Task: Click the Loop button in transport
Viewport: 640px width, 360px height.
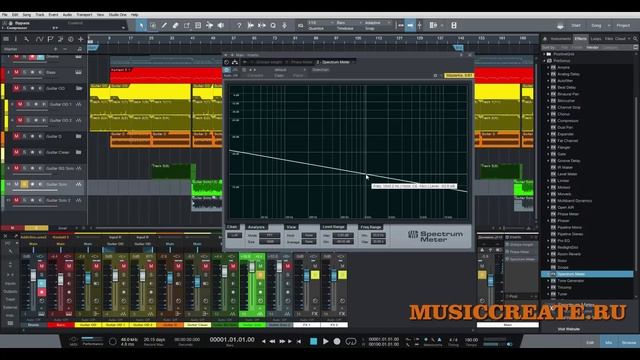Action: 351,341
